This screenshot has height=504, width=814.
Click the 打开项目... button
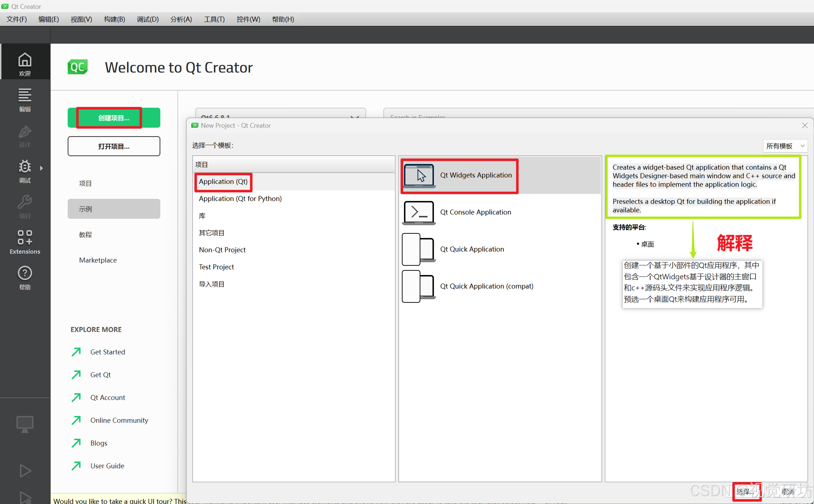(114, 146)
